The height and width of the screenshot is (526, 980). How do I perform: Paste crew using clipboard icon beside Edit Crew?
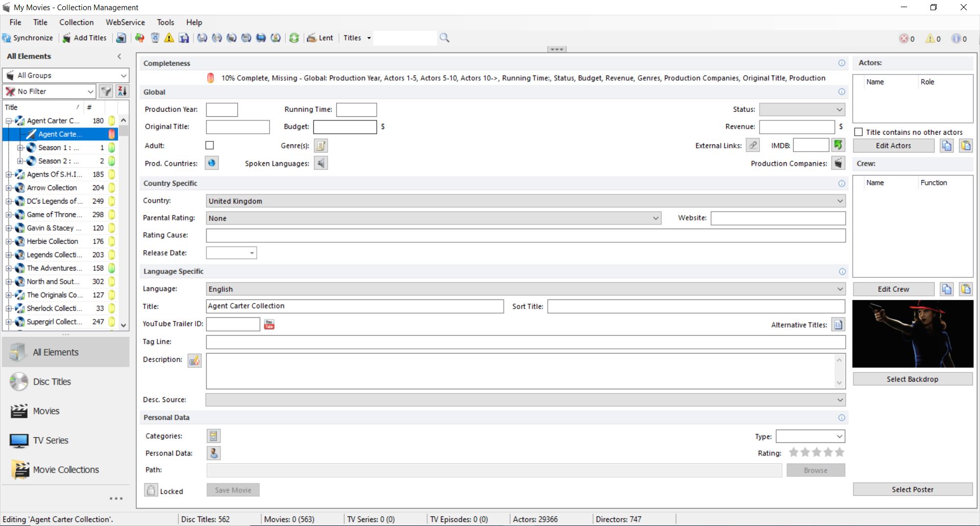pyautogui.click(x=966, y=289)
